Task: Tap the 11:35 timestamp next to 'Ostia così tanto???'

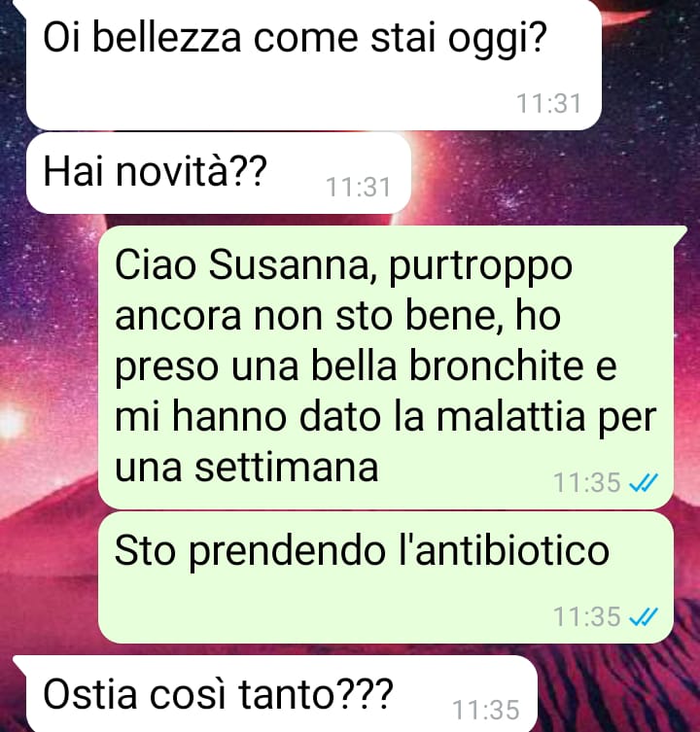Action: coord(486,710)
